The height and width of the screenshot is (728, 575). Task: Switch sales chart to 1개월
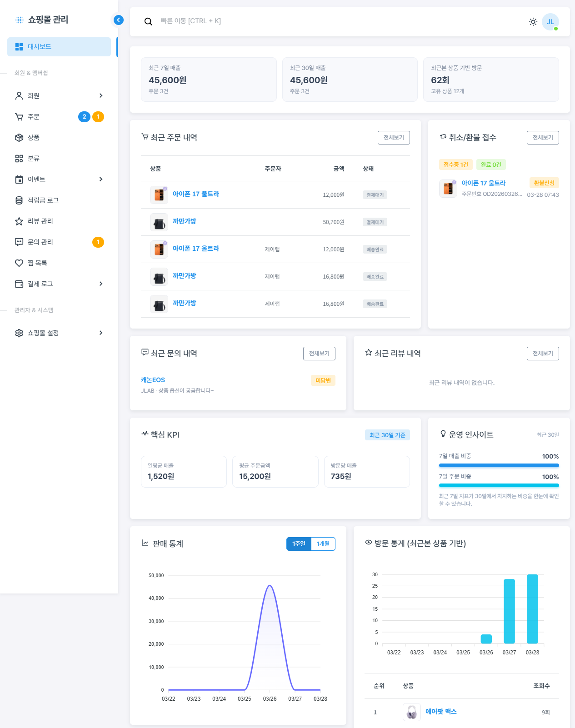[323, 544]
